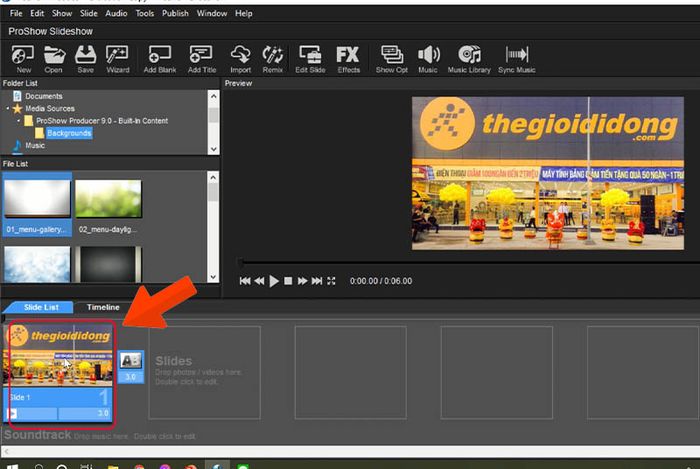Click Sync Music icon
Screen dimensions: 700x469
pyautogui.click(x=517, y=58)
